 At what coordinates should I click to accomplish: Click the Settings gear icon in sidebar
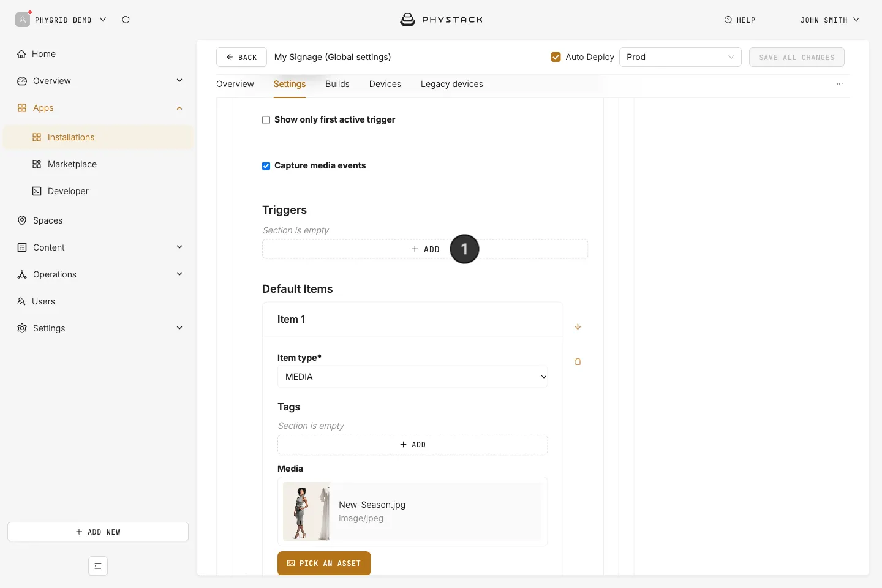tap(22, 328)
